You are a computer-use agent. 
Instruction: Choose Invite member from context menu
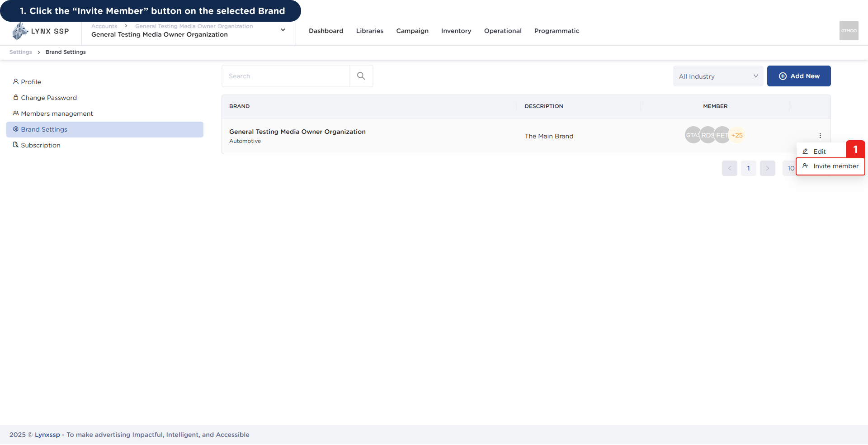pos(830,166)
